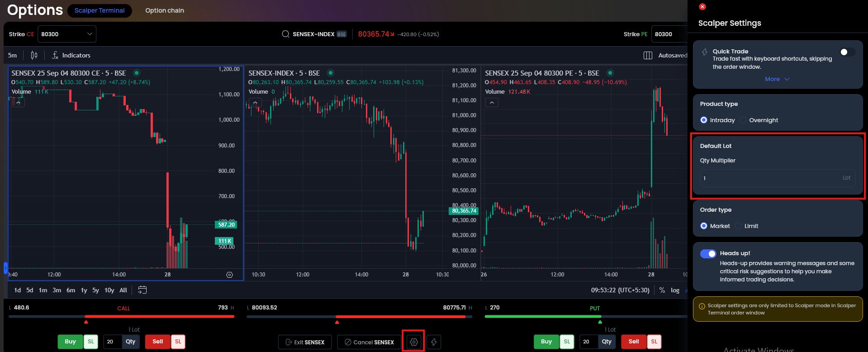
Task: Collapse the PE chart legend
Action: click(x=492, y=103)
